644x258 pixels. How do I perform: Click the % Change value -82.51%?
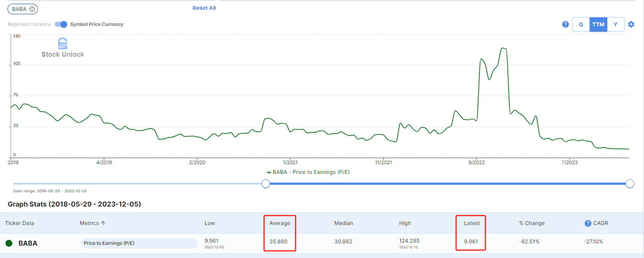529,241
